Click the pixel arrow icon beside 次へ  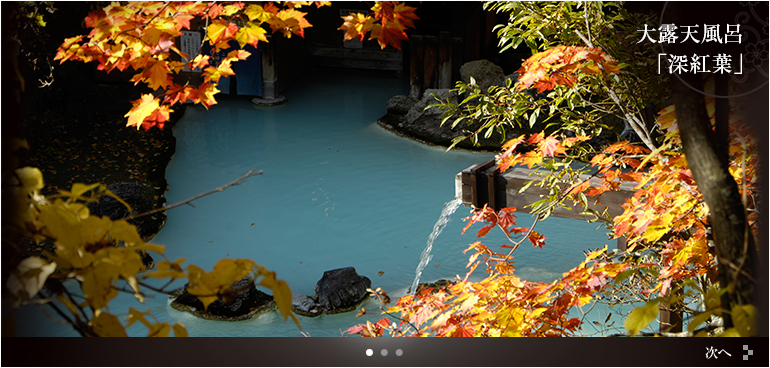[747, 352]
